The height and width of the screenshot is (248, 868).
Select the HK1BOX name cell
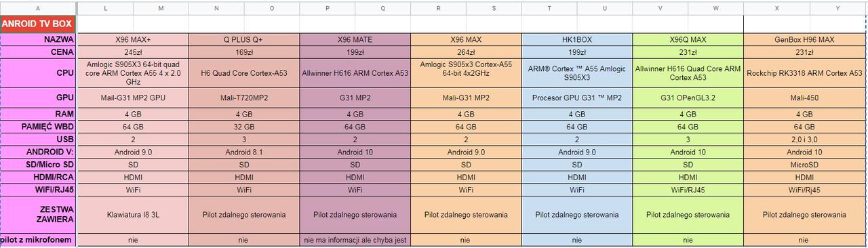point(577,39)
